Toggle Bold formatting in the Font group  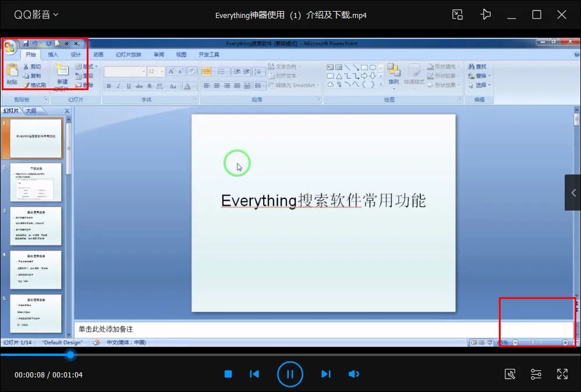[x=108, y=85]
